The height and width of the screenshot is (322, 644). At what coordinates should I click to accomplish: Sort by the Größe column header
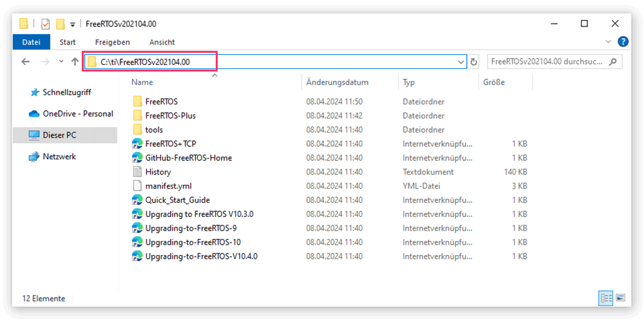(494, 82)
